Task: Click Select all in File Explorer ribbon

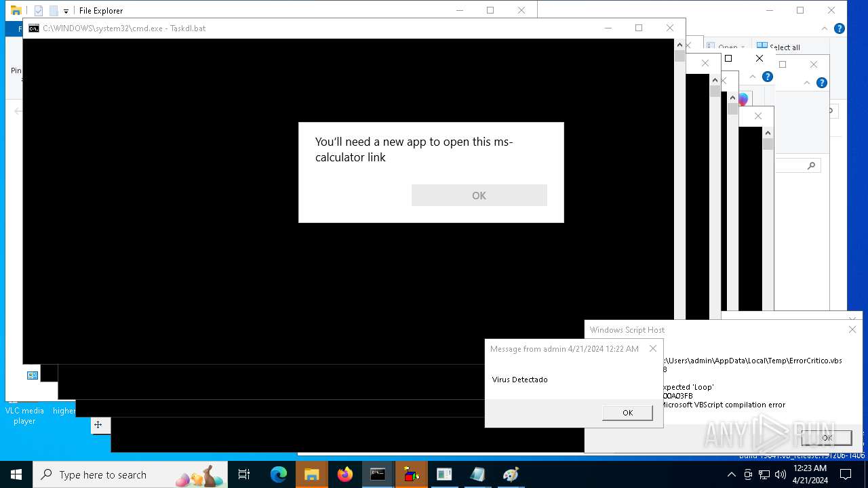Action: click(x=778, y=47)
